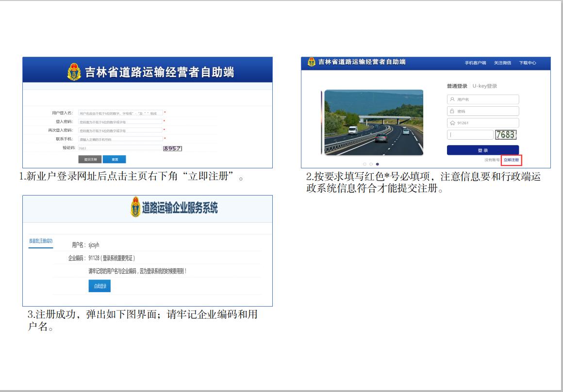
Task: Click the 联系手机 label
Action: [64, 139]
